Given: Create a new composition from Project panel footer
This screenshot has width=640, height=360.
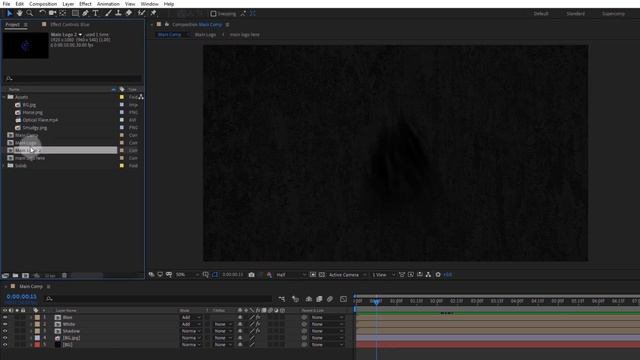Looking at the screenshot, I should pyautogui.click(x=25, y=276).
